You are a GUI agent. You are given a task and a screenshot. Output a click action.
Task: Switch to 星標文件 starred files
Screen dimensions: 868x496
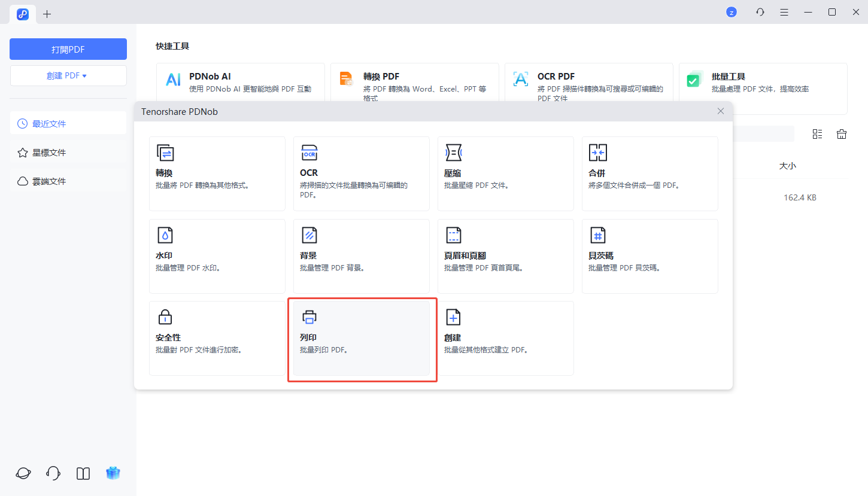coord(49,153)
